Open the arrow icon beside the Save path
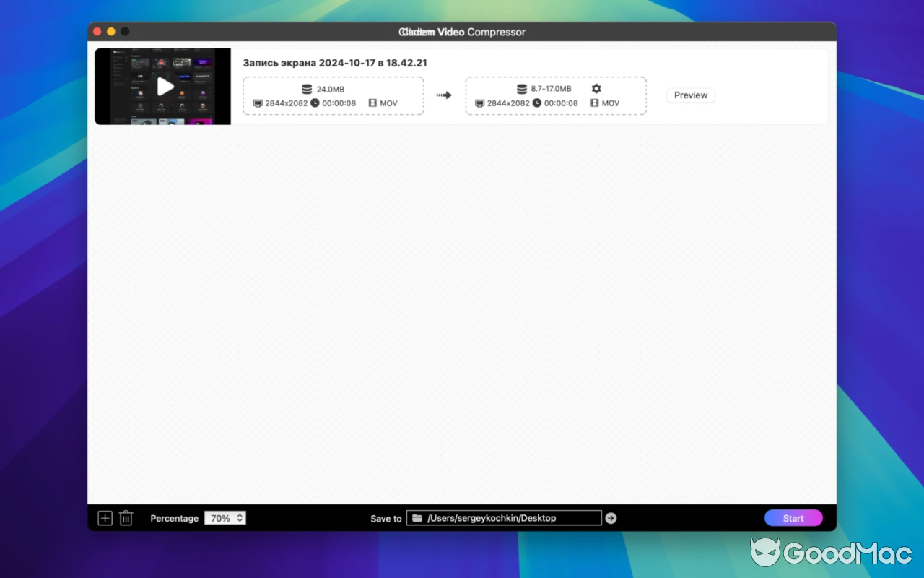Image resolution: width=924 pixels, height=578 pixels. pos(611,517)
